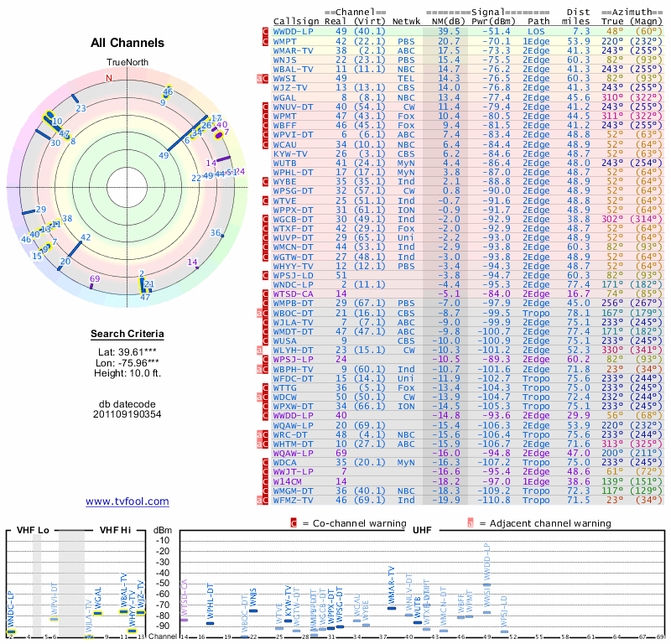Click the 'Lon: -75.96***' entry

tap(127, 363)
